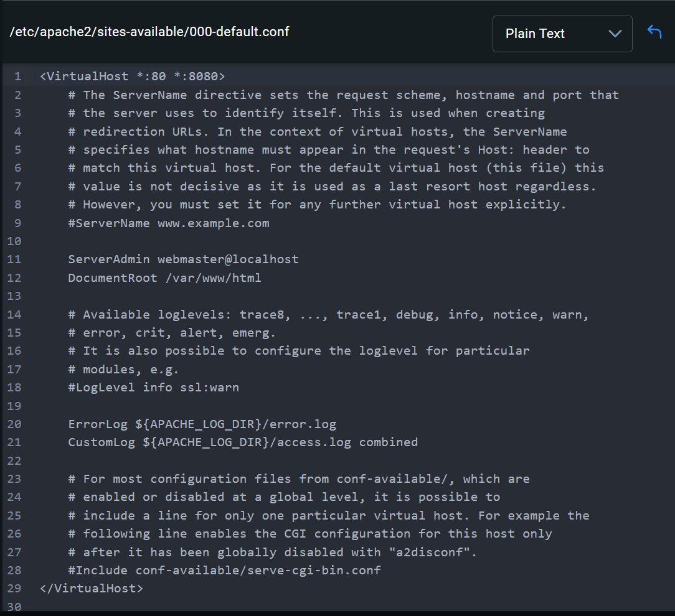Click the comment '# It is also possible to configure'
This screenshot has width=675, height=616.
coord(299,351)
